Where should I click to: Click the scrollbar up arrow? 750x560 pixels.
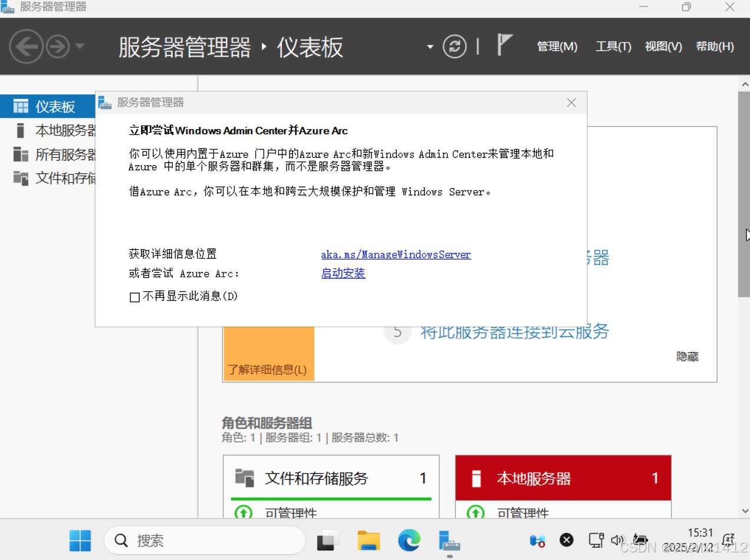(744, 83)
